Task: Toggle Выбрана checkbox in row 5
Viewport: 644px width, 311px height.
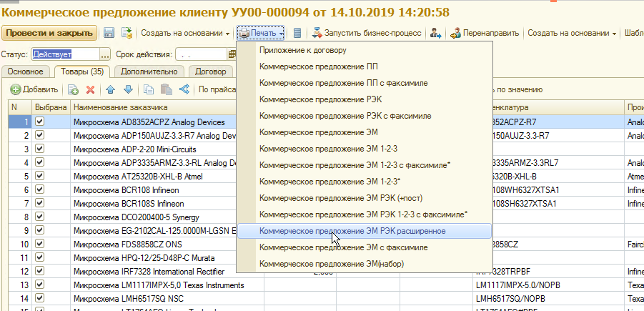Action: pyautogui.click(x=40, y=176)
